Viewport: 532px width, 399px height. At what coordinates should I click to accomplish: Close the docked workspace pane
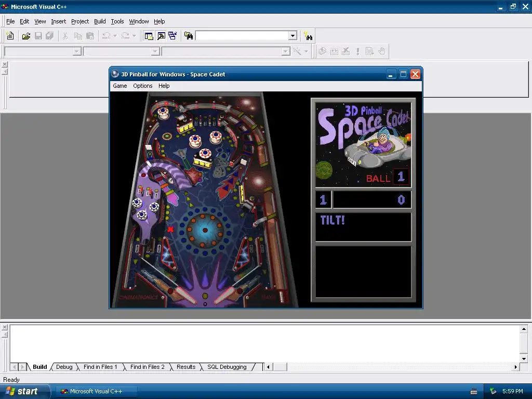[x=5, y=64]
